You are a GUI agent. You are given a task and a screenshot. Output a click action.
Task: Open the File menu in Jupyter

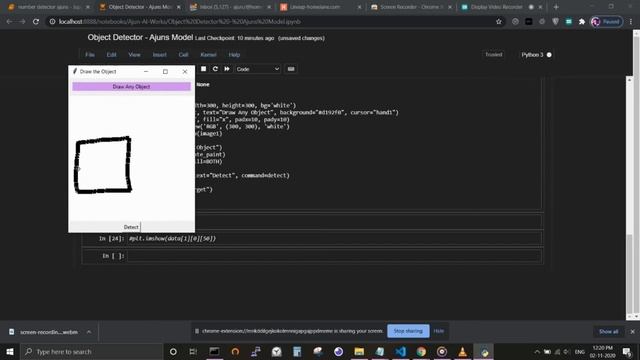(90, 55)
